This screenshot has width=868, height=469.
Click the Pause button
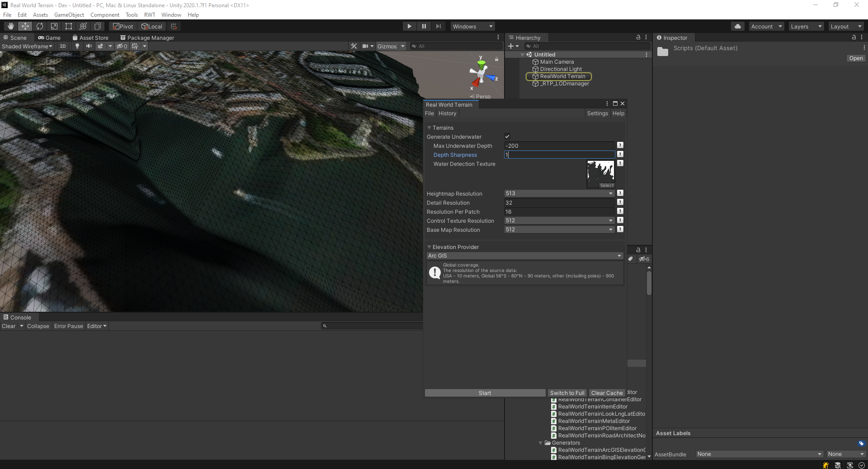(x=424, y=26)
